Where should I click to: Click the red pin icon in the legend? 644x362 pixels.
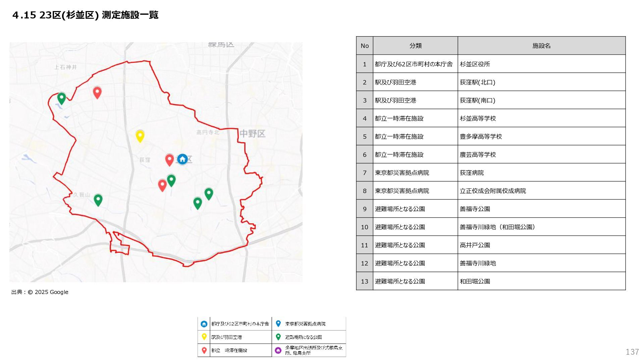204,350
